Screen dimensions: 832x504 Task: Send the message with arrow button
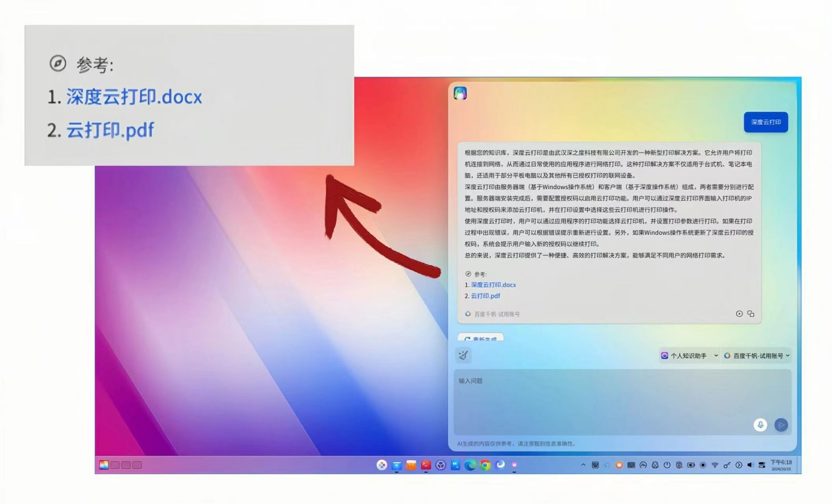(x=781, y=425)
